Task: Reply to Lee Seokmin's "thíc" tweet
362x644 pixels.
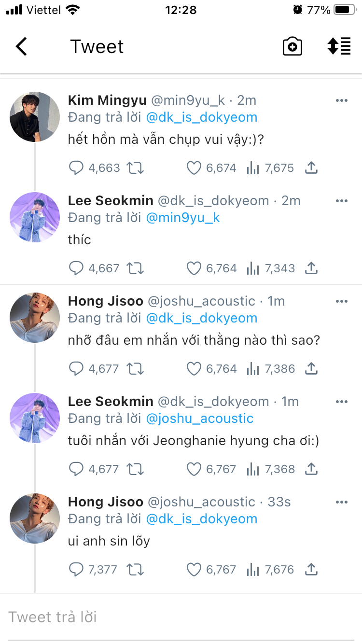Action: (x=76, y=268)
